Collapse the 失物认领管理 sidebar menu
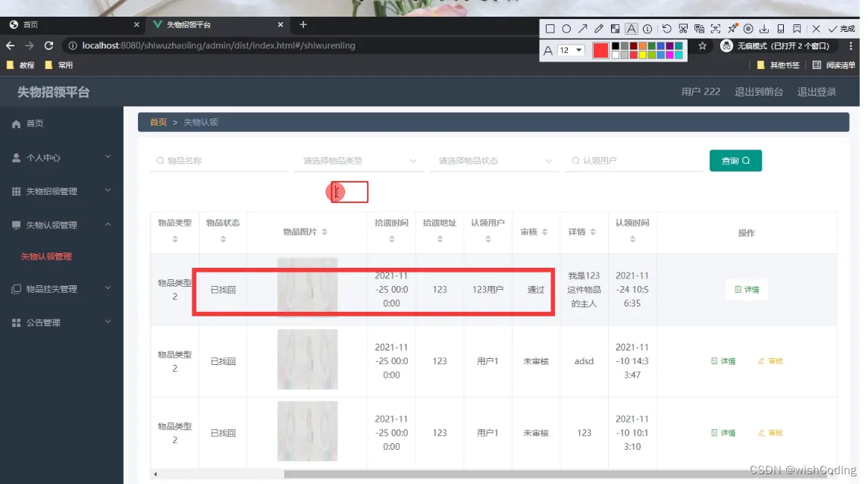The width and height of the screenshot is (868, 484). pyautogui.click(x=61, y=225)
